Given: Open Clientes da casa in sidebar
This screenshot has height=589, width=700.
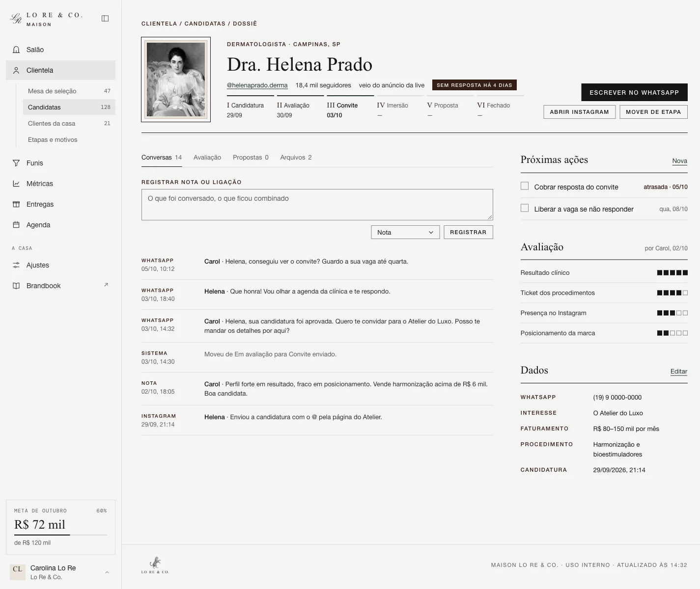Looking at the screenshot, I should pos(69,123).
